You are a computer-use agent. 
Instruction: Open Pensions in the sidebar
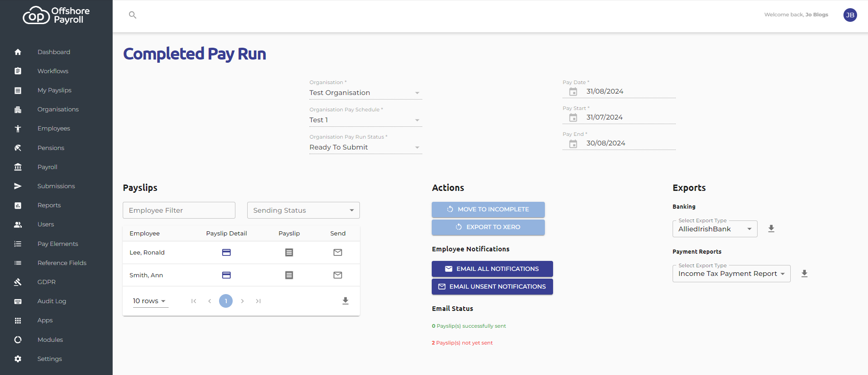51,148
